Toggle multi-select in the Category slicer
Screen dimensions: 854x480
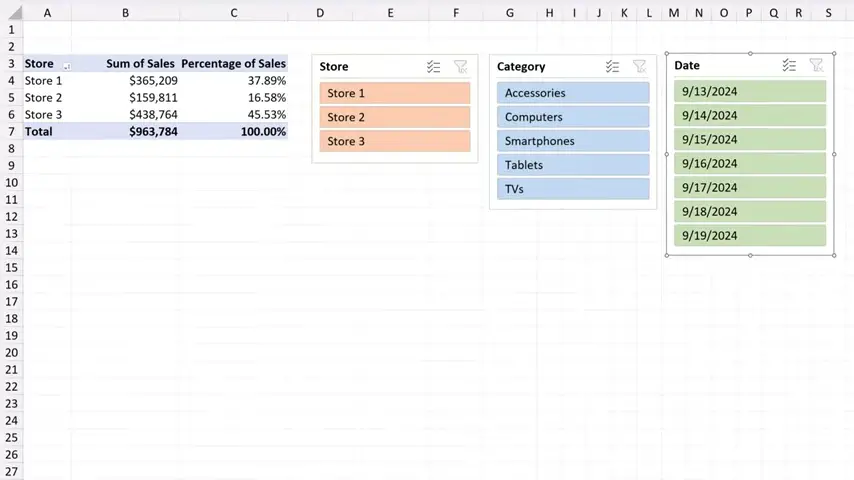[x=613, y=67]
